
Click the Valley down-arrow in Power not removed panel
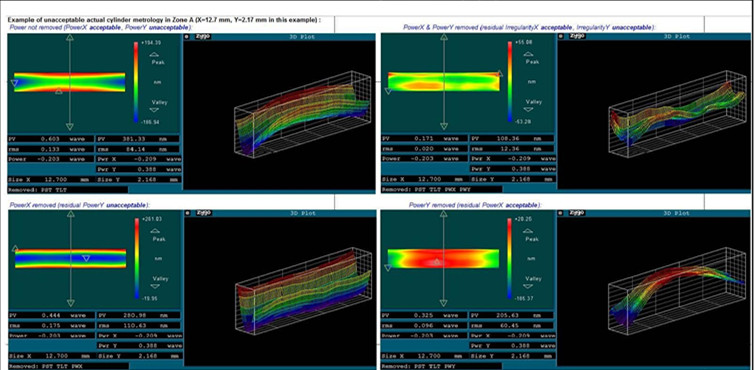[x=155, y=109]
